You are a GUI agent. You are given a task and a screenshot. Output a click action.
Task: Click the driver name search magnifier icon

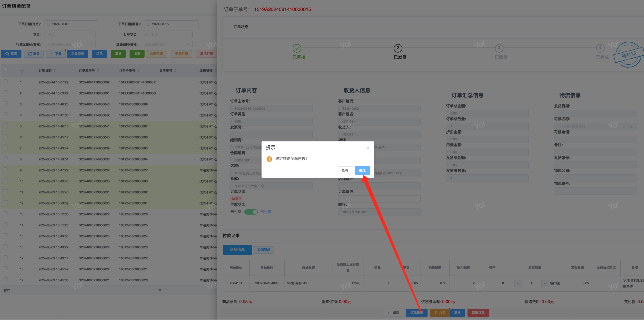[630, 126]
